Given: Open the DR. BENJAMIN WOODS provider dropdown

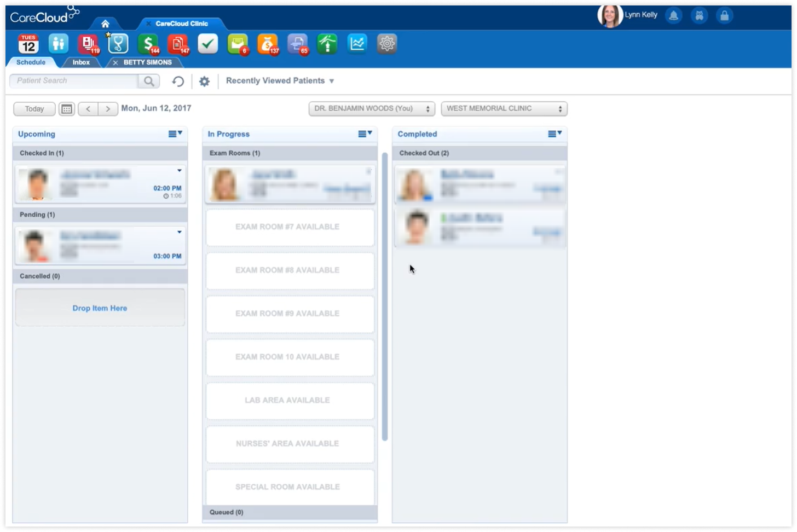Looking at the screenshot, I should [372, 109].
